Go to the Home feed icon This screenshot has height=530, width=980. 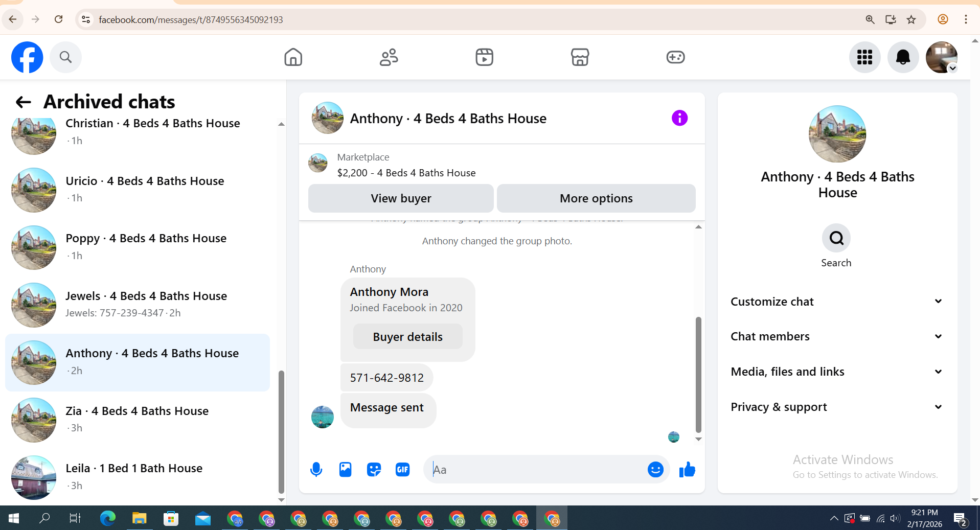point(293,57)
